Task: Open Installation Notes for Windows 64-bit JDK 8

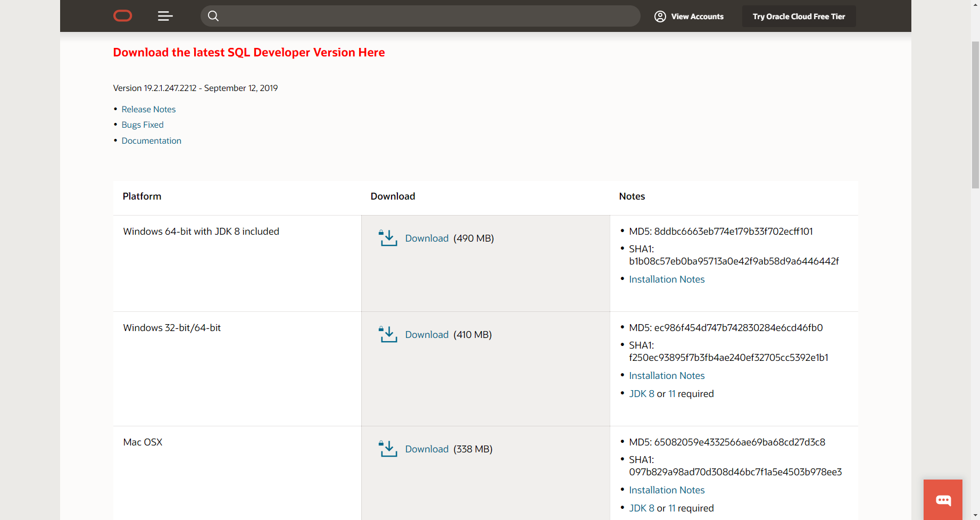Action: pos(667,279)
